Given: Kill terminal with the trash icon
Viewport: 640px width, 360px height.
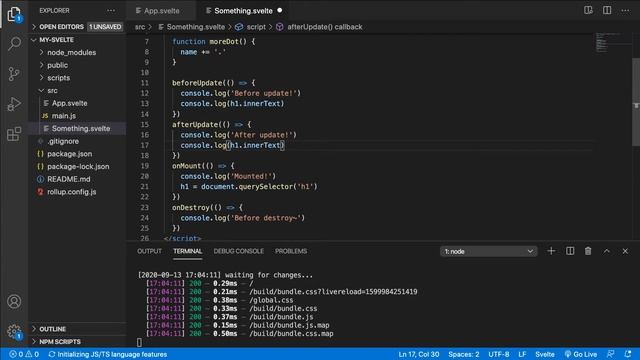Looking at the screenshot, I should pyautogui.click(x=588, y=251).
